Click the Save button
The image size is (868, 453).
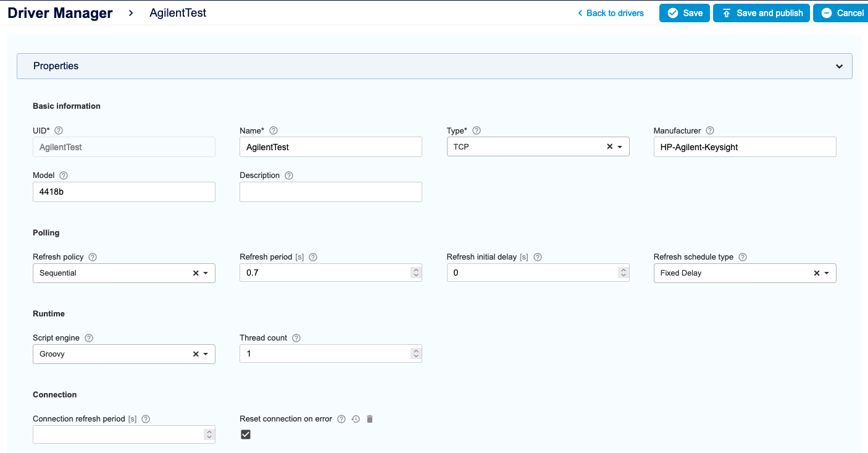(685, 13)
